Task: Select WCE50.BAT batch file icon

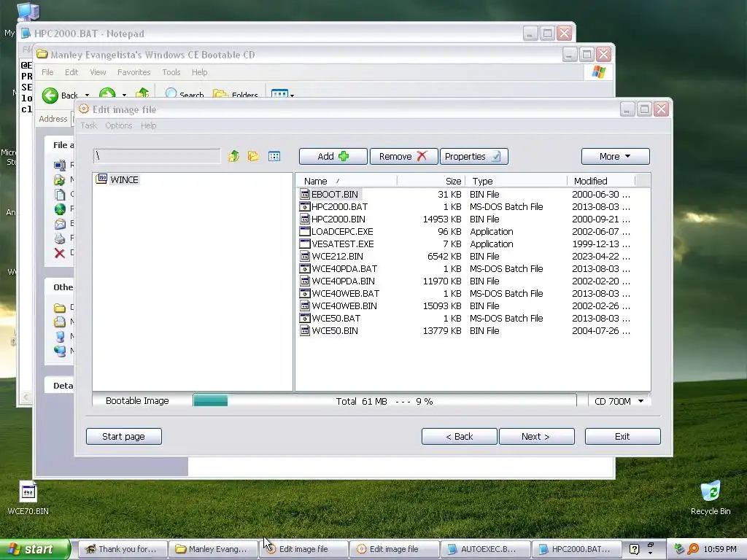Action: coord(305,318)
